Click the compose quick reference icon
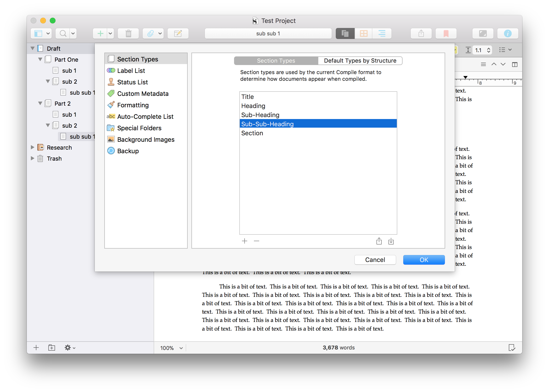Viewport: 549px width, 392px height. pyautogui.click(x=178, y=33)
